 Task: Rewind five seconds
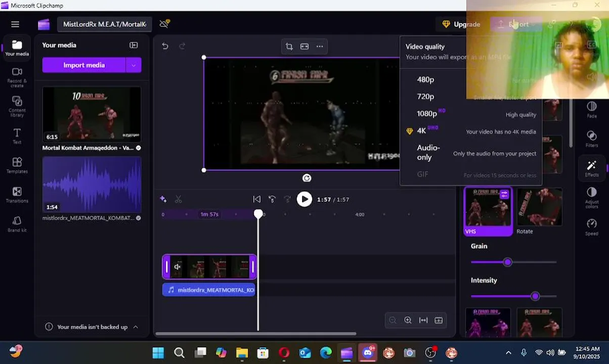point(272,199)
